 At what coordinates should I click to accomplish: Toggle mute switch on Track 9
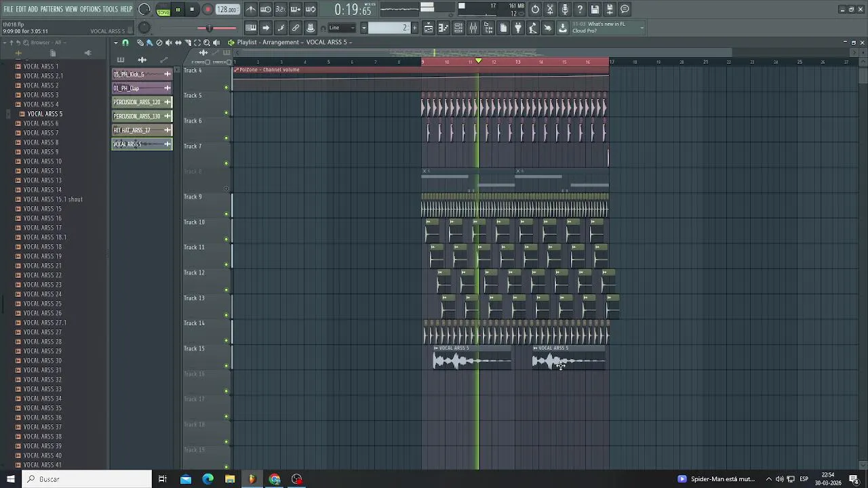[226, 214]
